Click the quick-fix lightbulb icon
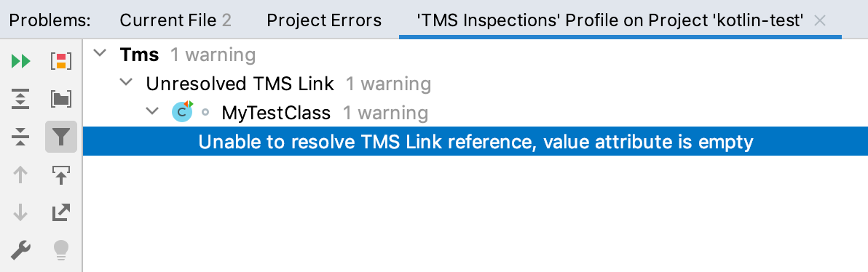Viewport: 868px width, 272px height. 61,250
